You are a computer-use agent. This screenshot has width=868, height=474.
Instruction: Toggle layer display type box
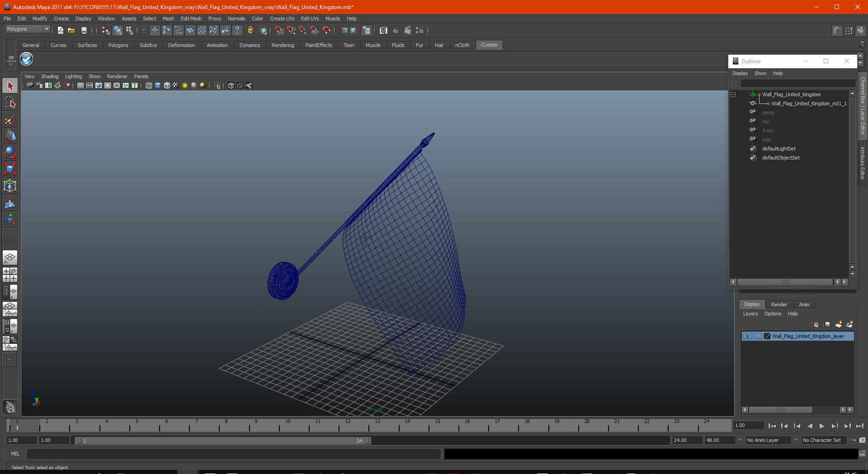click(x=758, y=336)
